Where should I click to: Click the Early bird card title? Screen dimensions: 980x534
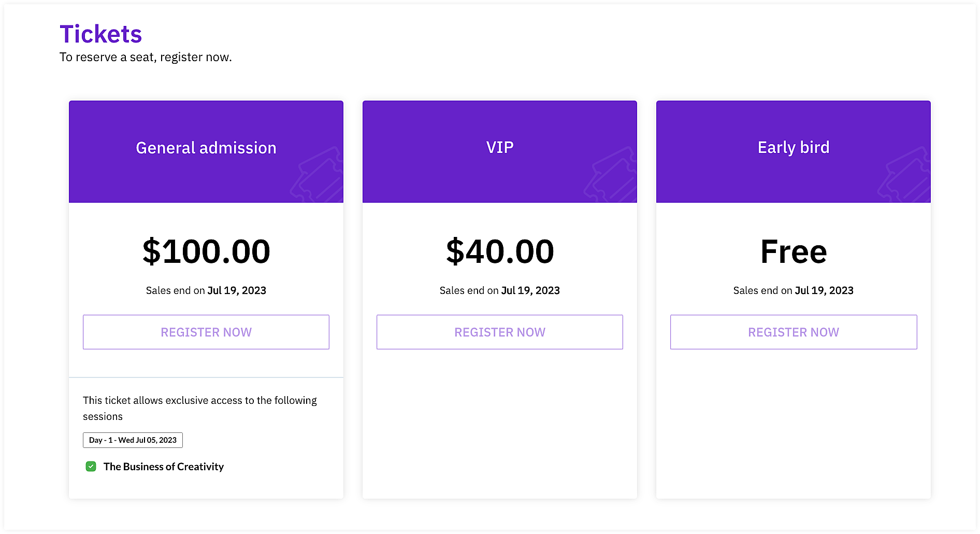[794, 147]
